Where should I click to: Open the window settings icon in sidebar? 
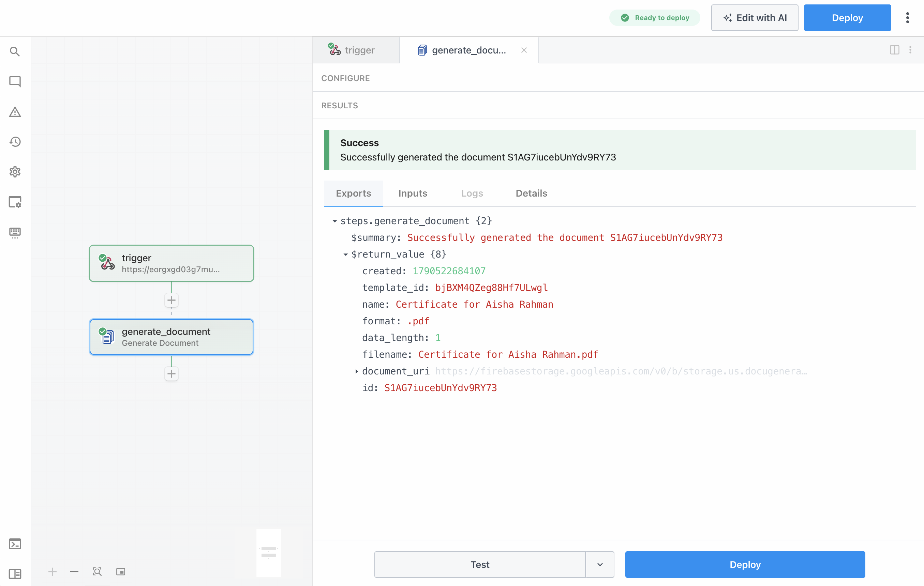point(15,202)
